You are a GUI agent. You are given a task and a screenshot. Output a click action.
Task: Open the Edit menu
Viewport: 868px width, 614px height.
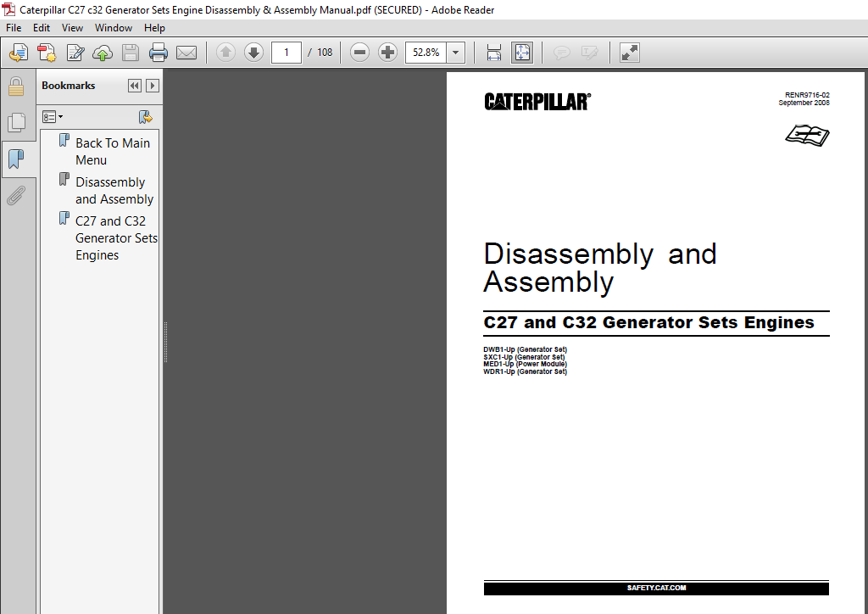coord(41,28)
